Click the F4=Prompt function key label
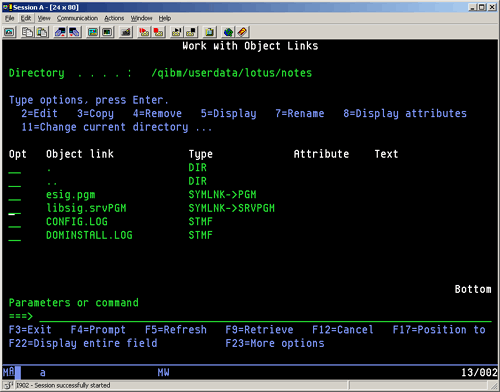 click(x=98, y=330)
